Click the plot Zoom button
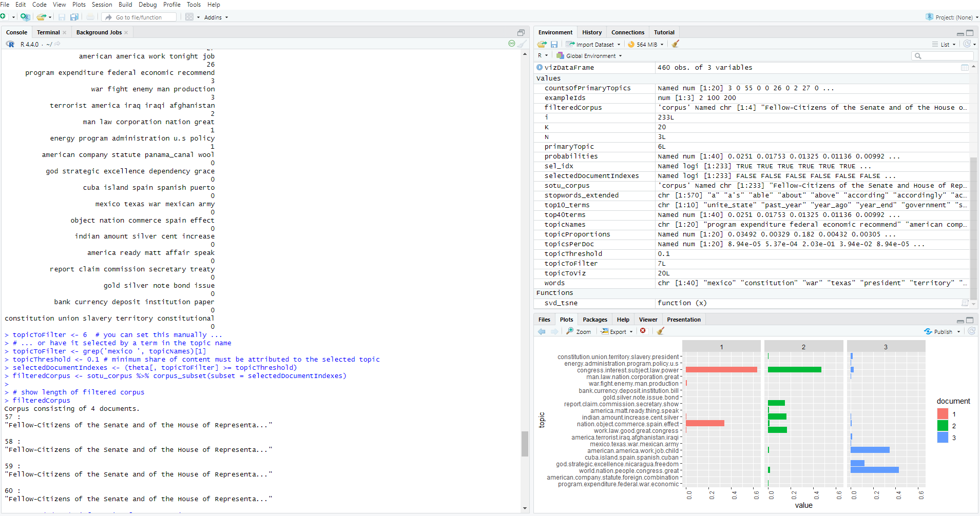 [x=579, y=331]
